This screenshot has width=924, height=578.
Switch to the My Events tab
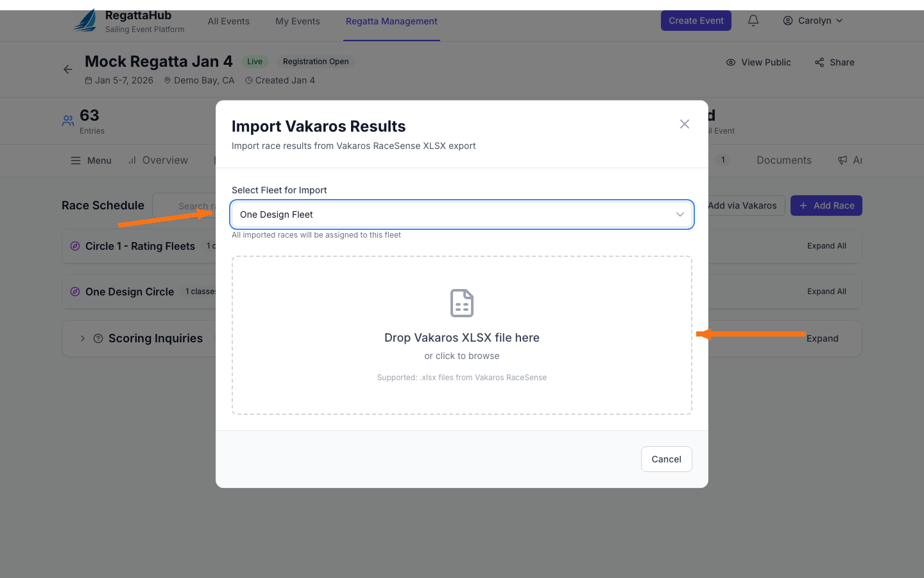click(x=298, y=21)
